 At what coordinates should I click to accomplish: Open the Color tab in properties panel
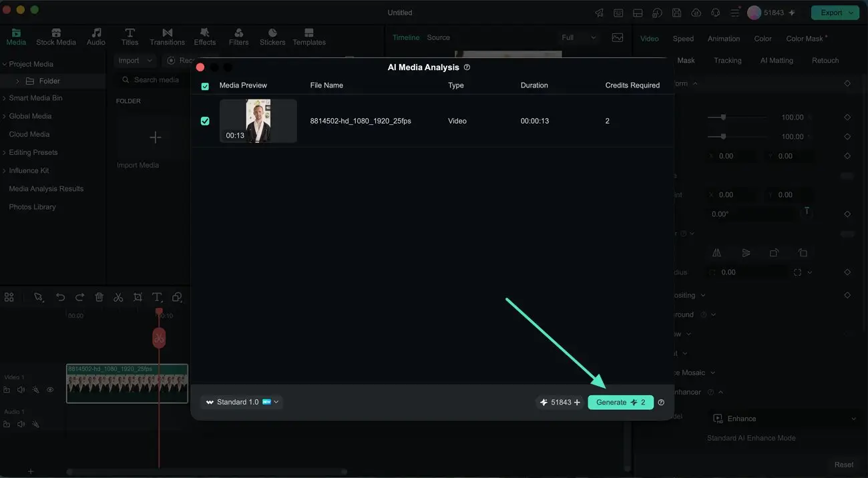(763, 39)
